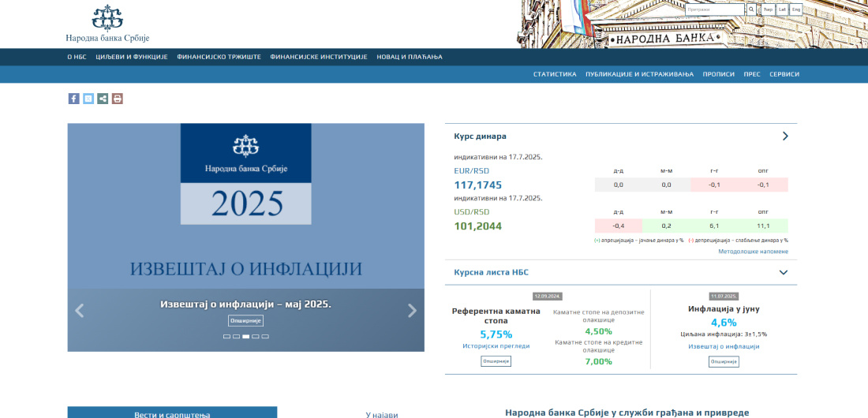The height and width of the screenshot is (418, 868).
Task: Click USD/RSD д-д value -0,4
Action: 619,226
